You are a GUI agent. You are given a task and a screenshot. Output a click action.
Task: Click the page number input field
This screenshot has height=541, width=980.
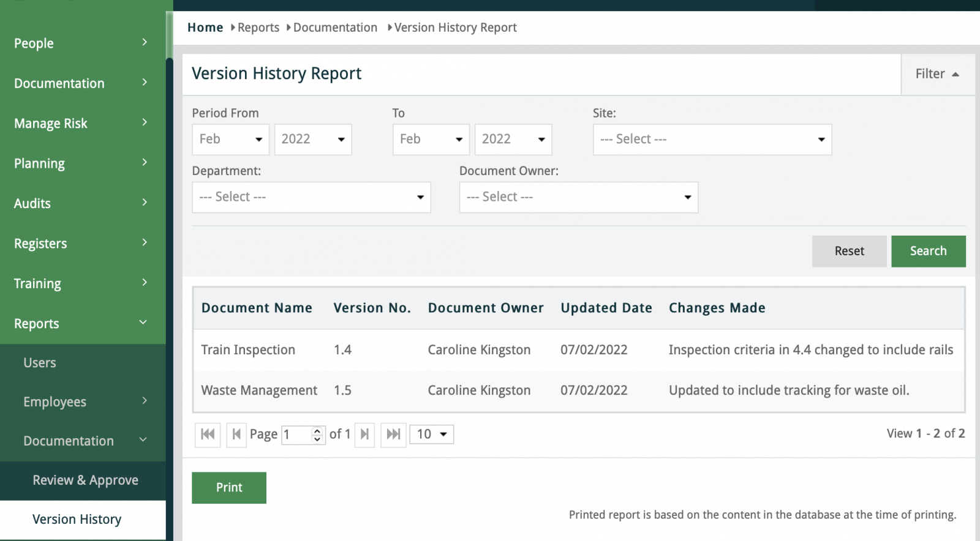tap(297, 435)
